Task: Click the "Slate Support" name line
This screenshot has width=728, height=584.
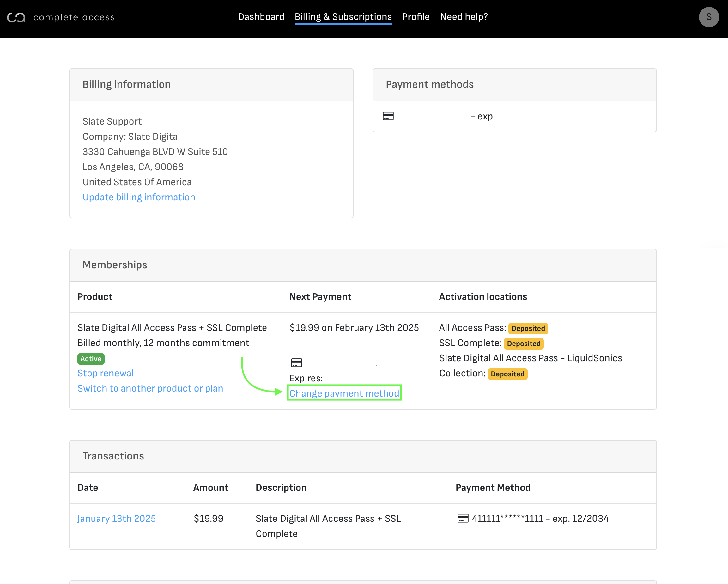Action: 112,121
